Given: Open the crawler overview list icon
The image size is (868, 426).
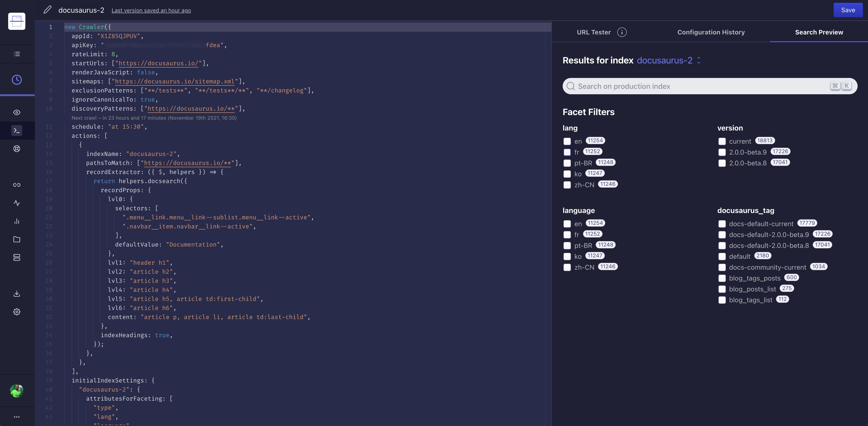Looking at the screenshot, I should 17,53.
